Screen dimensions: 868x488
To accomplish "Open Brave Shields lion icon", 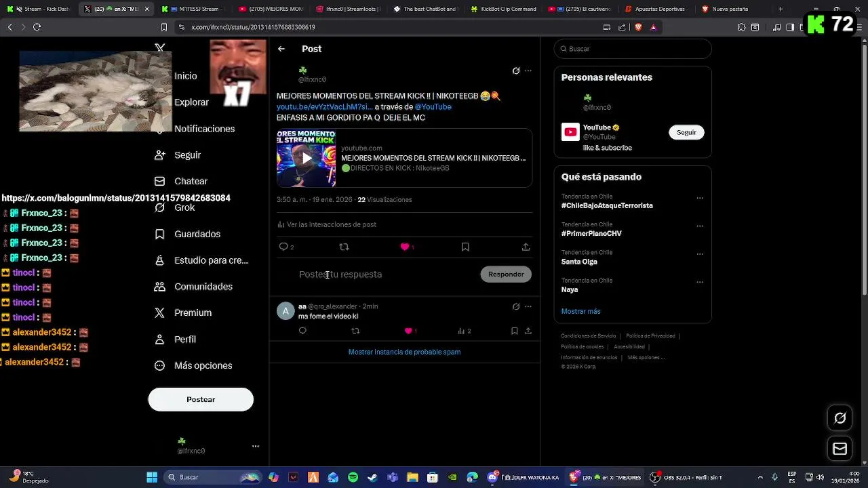I will tap(637, 27).
